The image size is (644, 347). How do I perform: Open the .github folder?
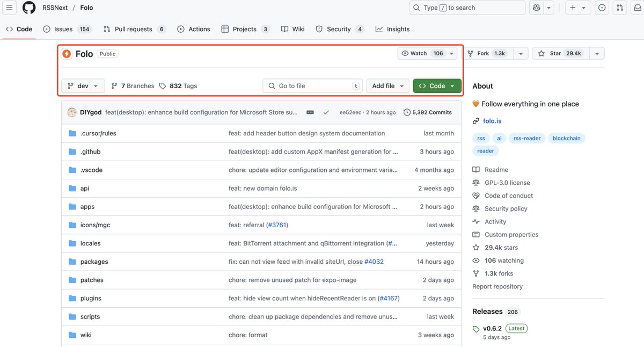click(x=90, y=151)
